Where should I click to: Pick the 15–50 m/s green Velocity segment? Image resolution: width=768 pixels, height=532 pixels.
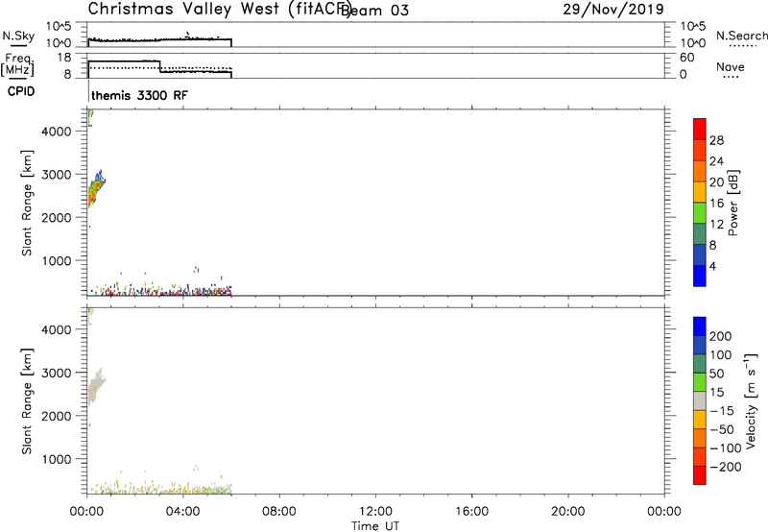click(700, 382)
